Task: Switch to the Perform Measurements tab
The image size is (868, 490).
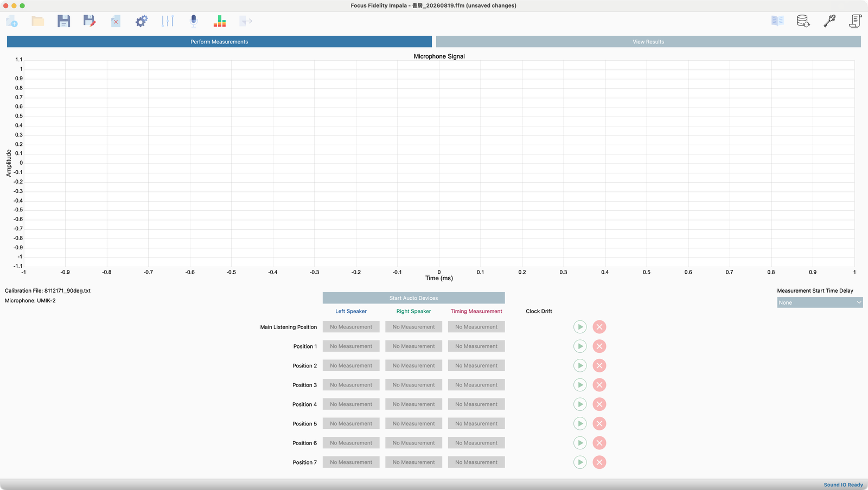Action: pyautogui.click(x=219, y=42)
